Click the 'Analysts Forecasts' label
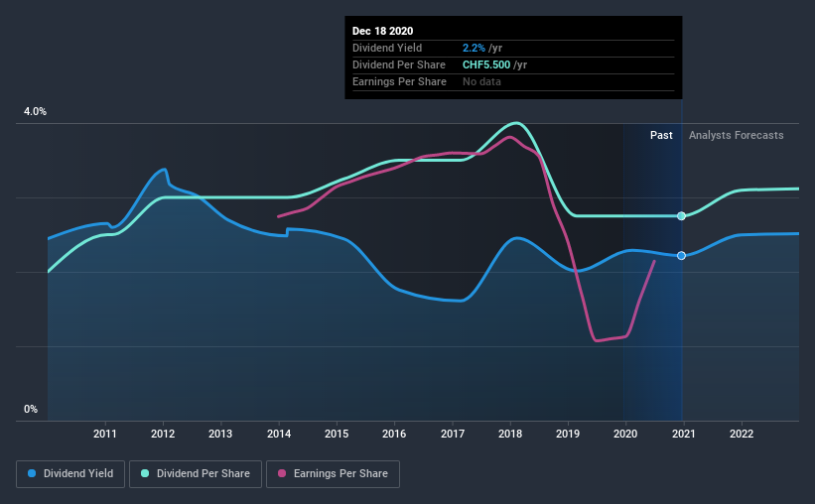This screenshot has height=504, width=815. (736, 135)
